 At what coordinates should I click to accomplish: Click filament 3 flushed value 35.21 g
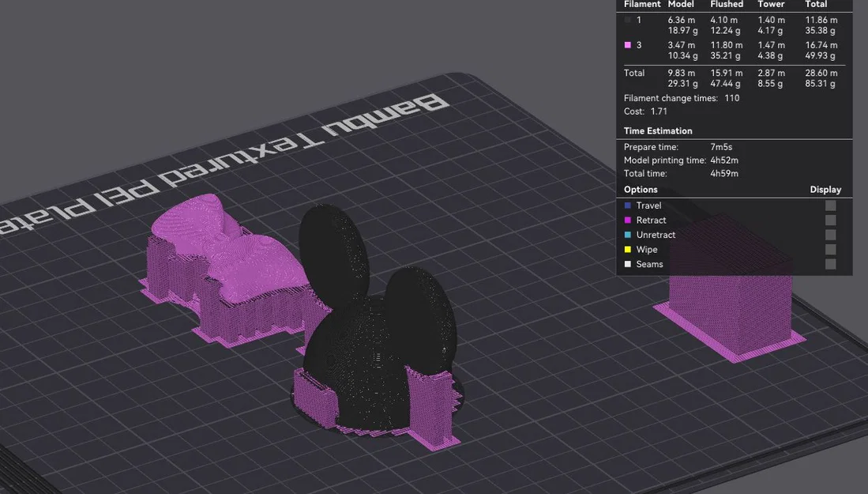725,55
